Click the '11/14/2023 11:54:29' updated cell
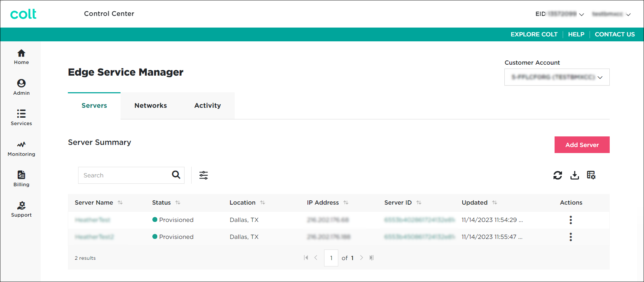 (x=492, y=220)
